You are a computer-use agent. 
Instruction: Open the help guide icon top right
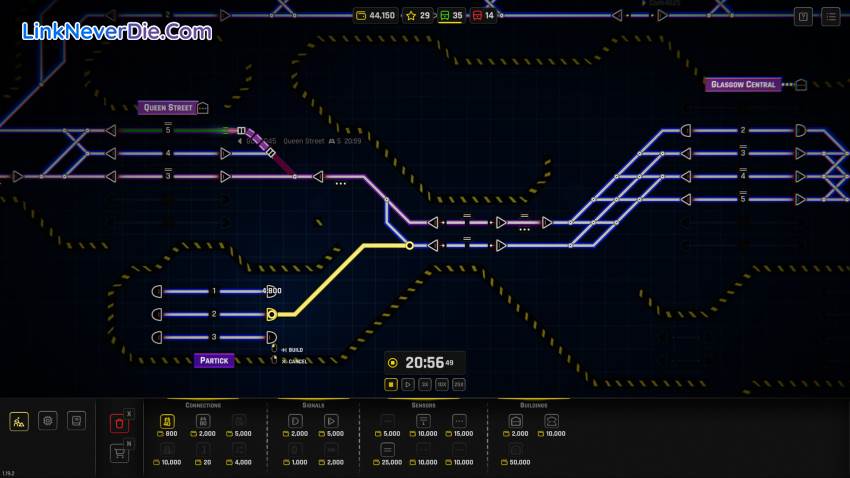click(x=803, y=16)
